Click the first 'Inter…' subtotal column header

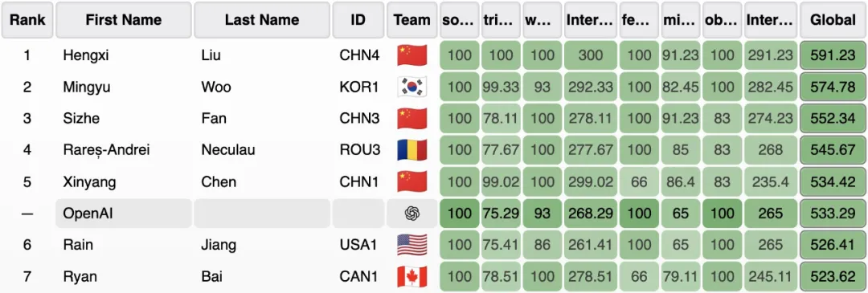pyautogui.click(x=591, y=20)
